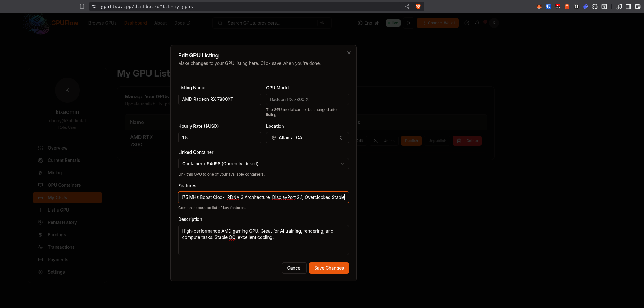Open the Bitwarden shield extension icon
This screenshot has height=308, width=644.
548,7
